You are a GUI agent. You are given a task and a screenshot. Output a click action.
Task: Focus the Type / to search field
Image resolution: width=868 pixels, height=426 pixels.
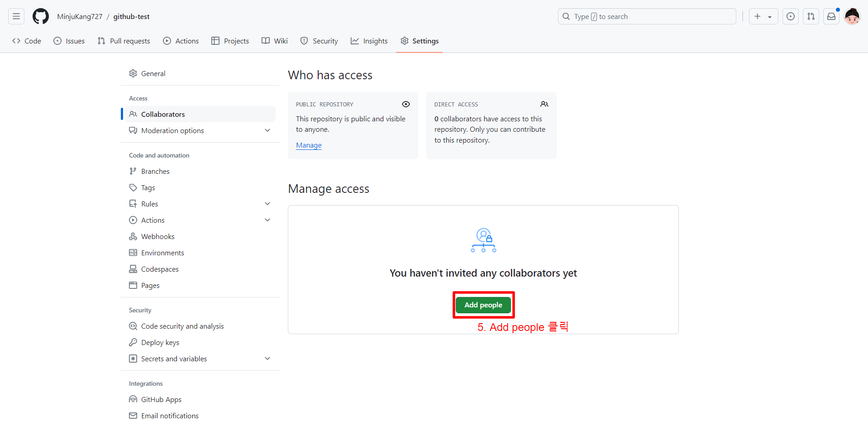coord(647,17)
